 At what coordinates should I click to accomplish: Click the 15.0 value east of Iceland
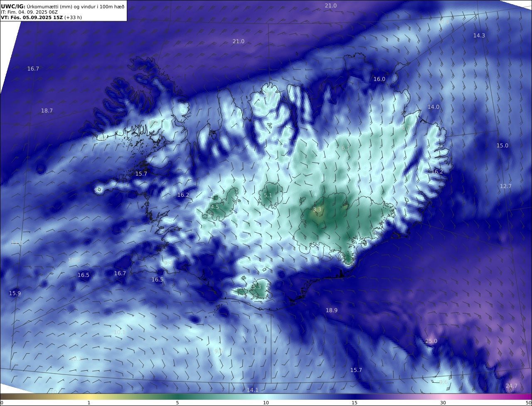point(502,146)
